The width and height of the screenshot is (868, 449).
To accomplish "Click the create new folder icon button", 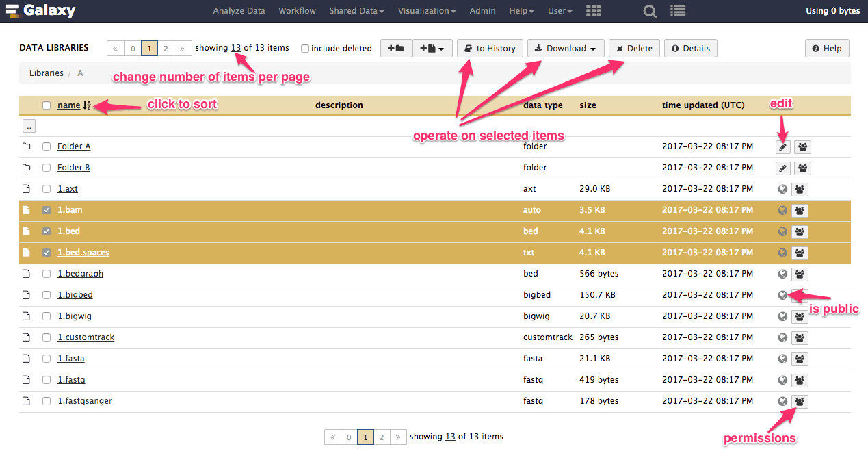I will tap(395, 49).
